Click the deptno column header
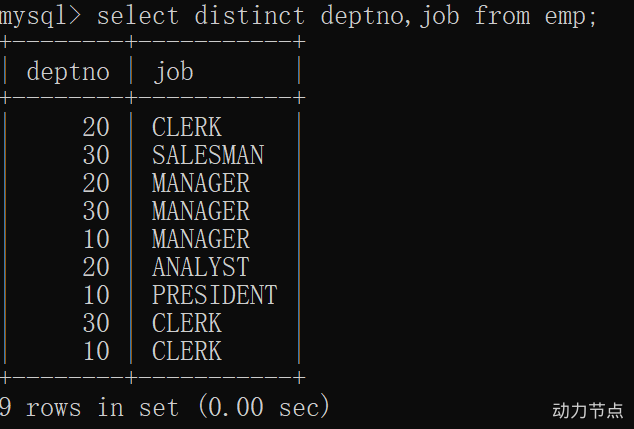Screen dimensions: 634x429 coord(68,72)
